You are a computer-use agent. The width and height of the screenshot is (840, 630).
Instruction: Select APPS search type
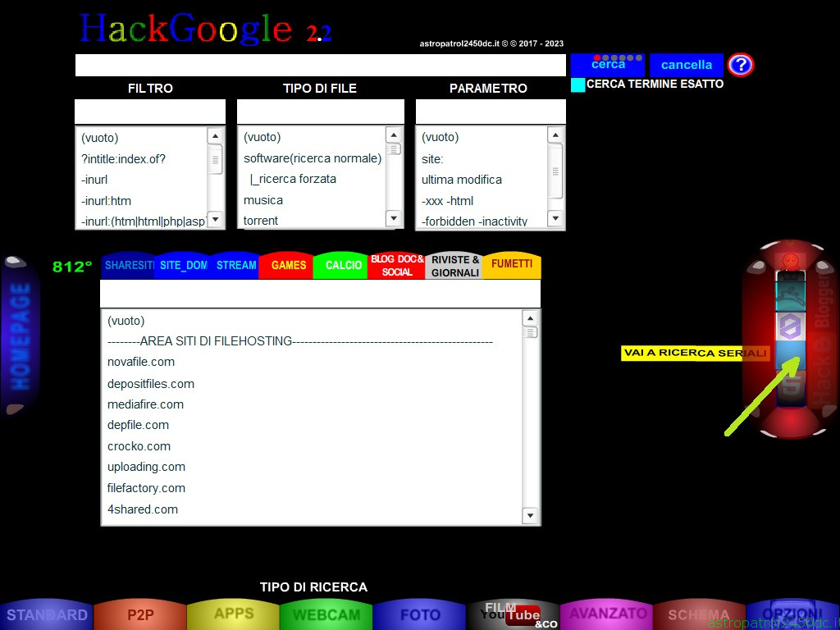pos(234,614)
